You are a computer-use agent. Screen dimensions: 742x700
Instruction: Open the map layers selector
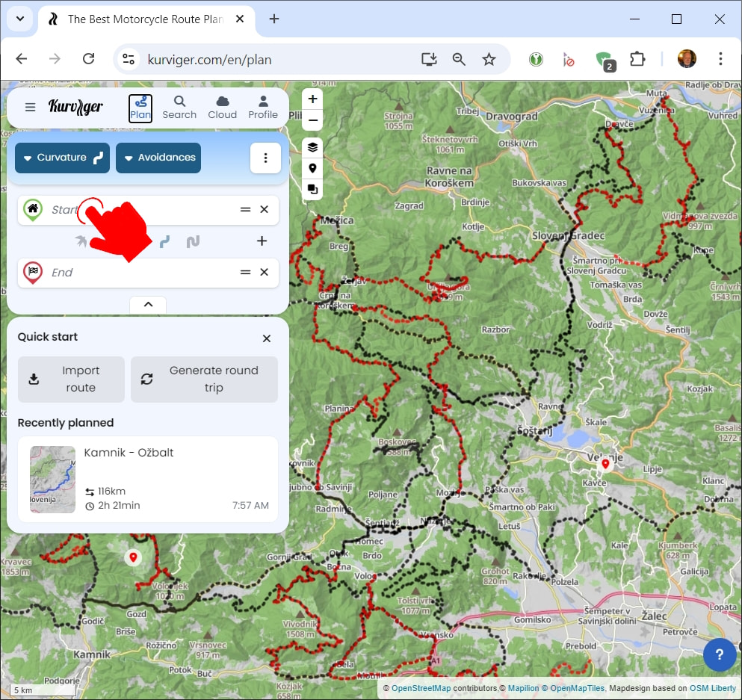pyautogui.click(x=312, y=146)
